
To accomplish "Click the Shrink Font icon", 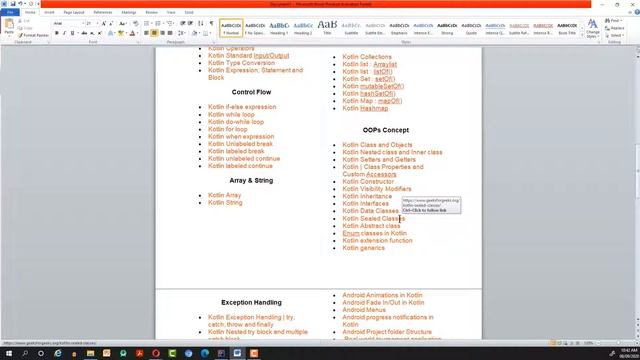I will (x=111, y=24).
